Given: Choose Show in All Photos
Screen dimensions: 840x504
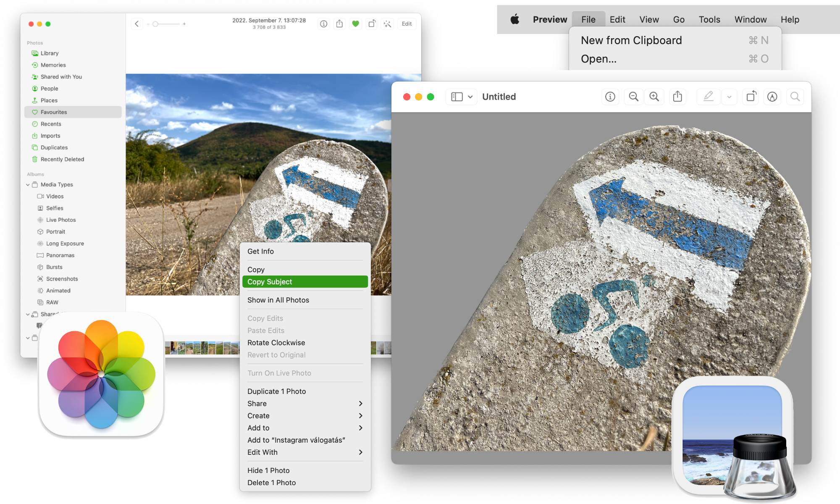Looking at the screenshot, I should coord(305,300).
